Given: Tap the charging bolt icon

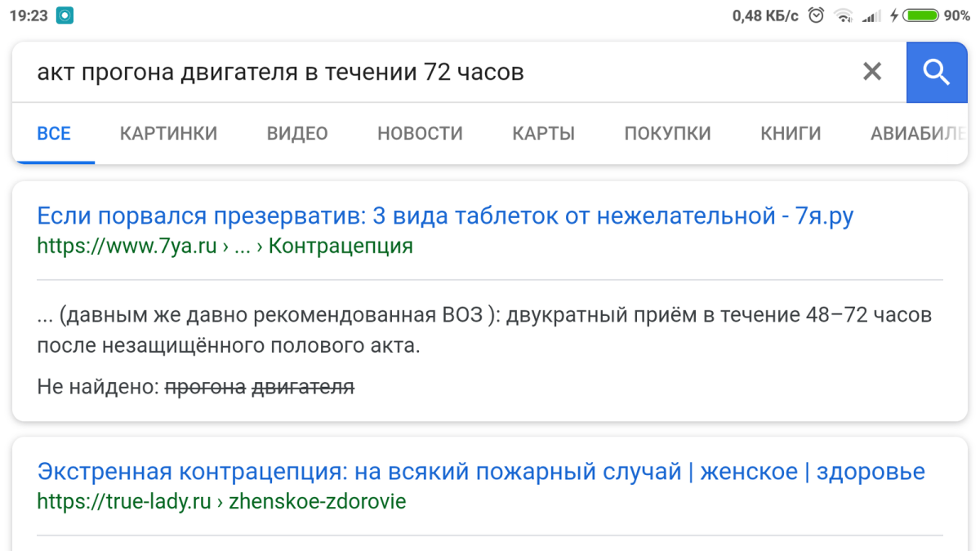Looking at the screenshot, I should click(894, 15).
